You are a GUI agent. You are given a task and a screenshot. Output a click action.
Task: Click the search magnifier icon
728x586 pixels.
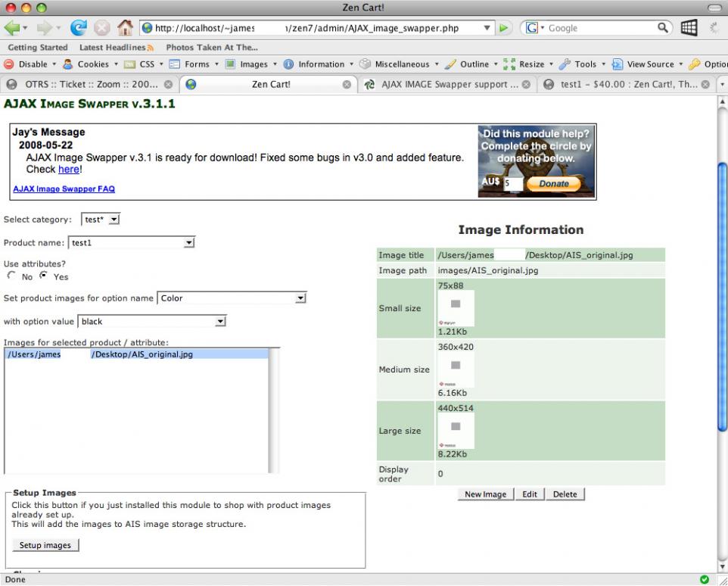tap(663, 28)
